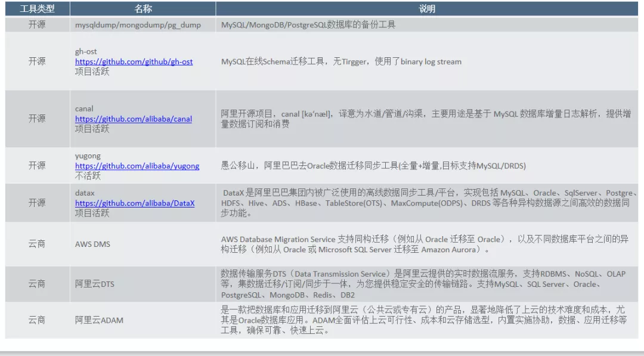Click 开源 in the yugong row
Image resolution: width=644 pixels, height=356 pixels.
click(37, 165)
